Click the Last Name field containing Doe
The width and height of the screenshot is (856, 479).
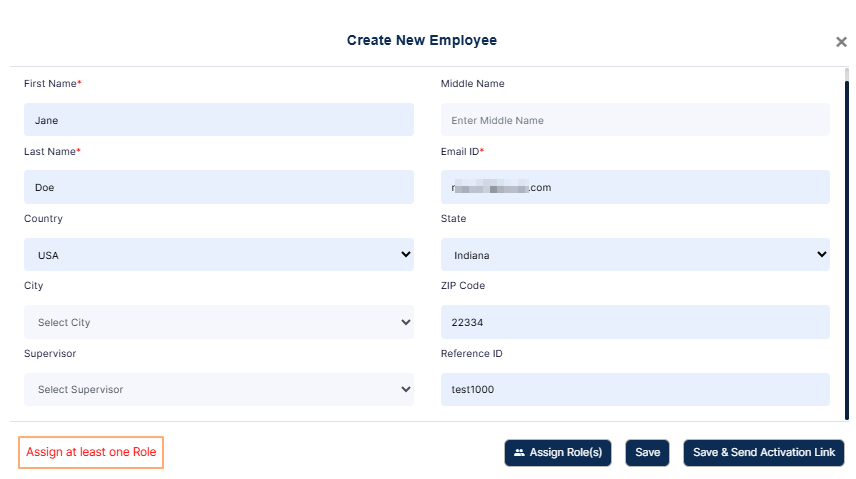point(218,187)
